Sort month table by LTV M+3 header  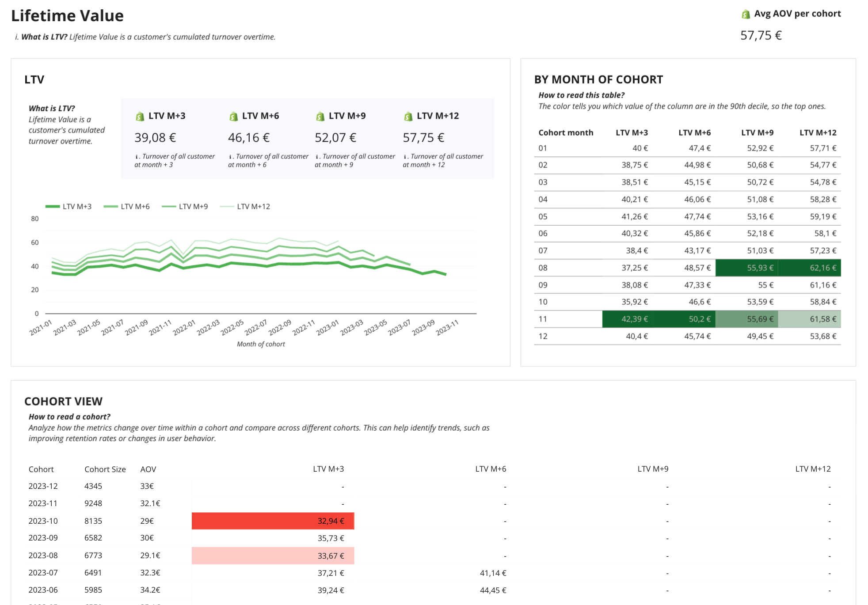pos(632,132)
